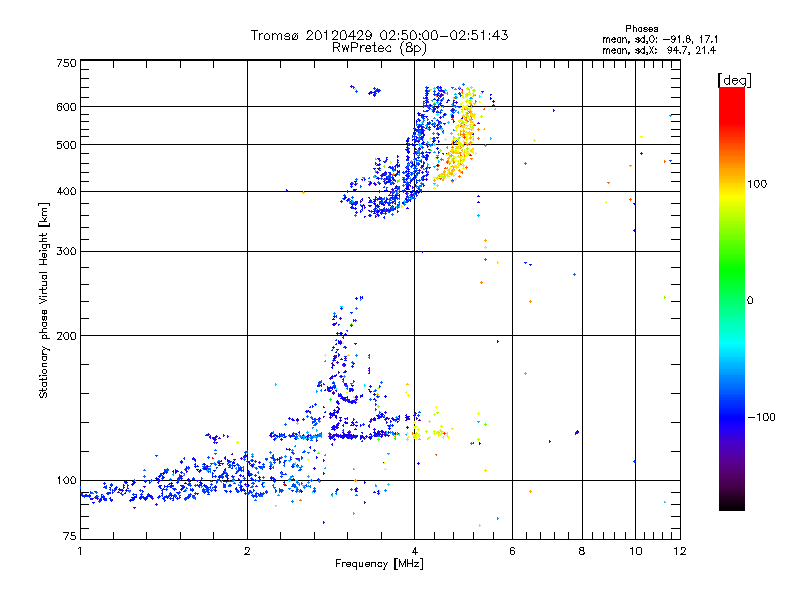800x600 pixels.
Task: Click the colorbar label '-100'
Action: [761, 417]
